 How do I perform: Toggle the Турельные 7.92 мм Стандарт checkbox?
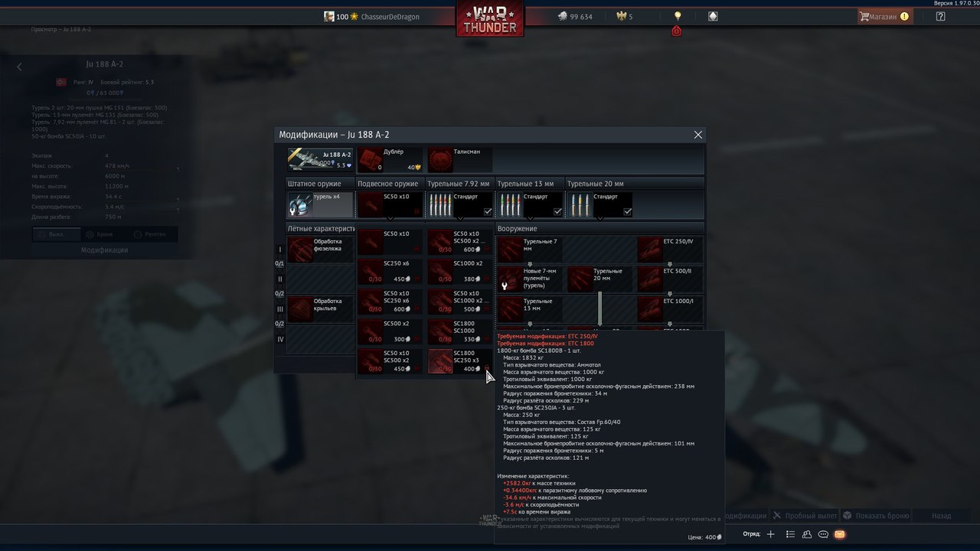tap(488, 212)
